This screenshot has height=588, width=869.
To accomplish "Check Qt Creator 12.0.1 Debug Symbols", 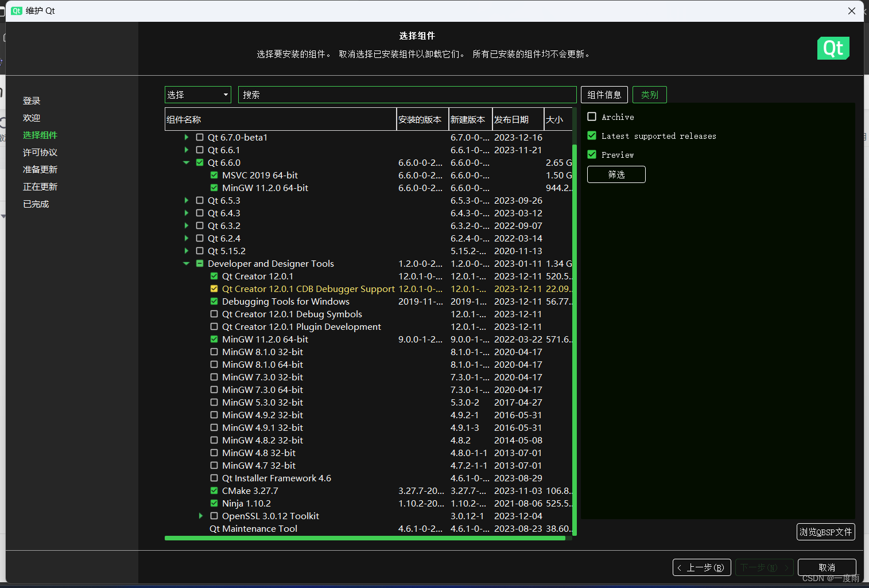I will [214, 314].
